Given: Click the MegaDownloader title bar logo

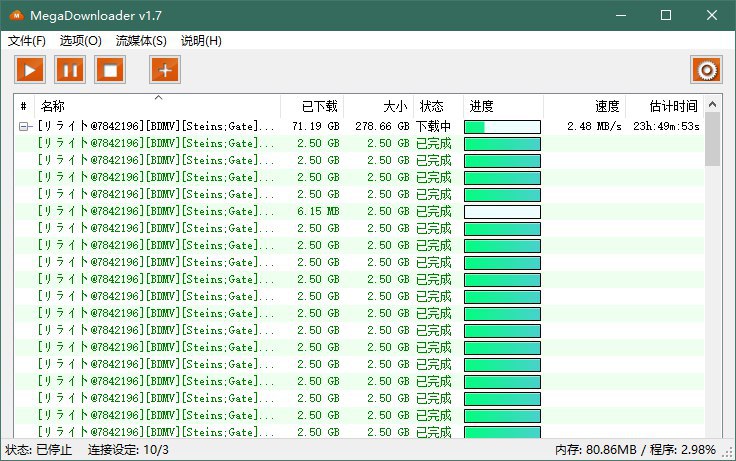Looking at the screenshot, I should [x=16, y=15].
